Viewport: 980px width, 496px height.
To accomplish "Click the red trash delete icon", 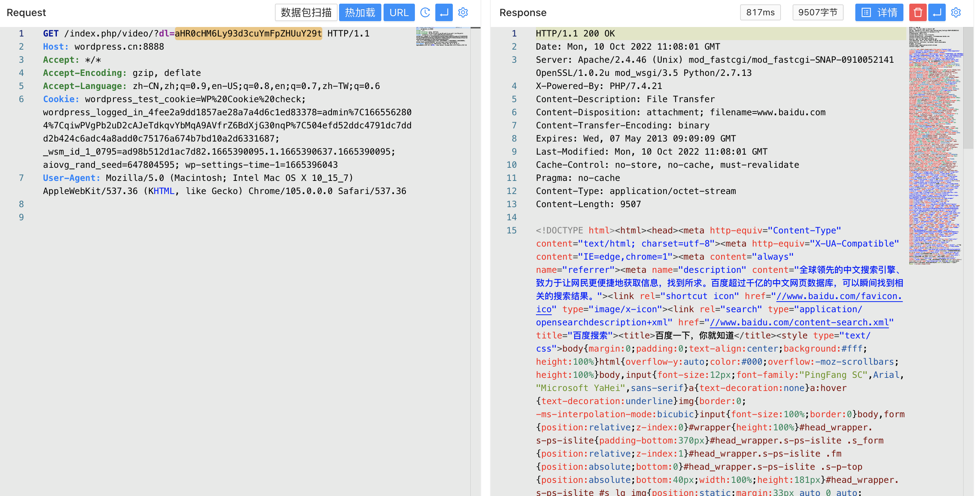I will pyautogui.click(x=917, y=12).
